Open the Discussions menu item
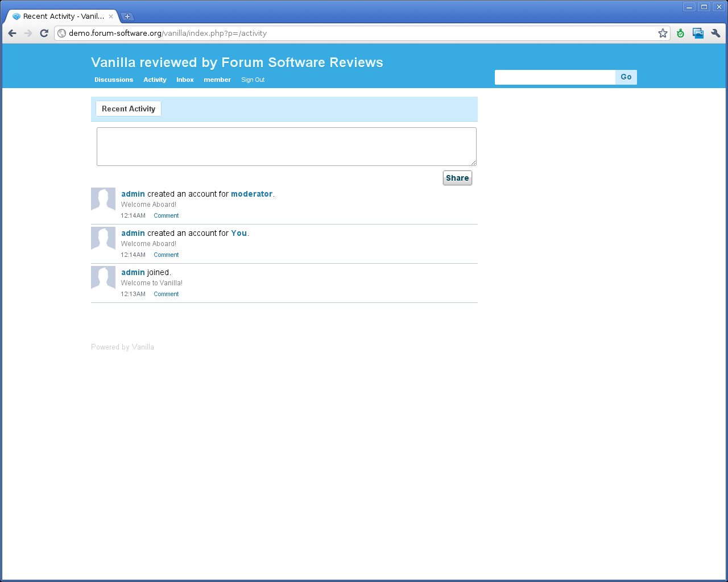 [114, 80]
